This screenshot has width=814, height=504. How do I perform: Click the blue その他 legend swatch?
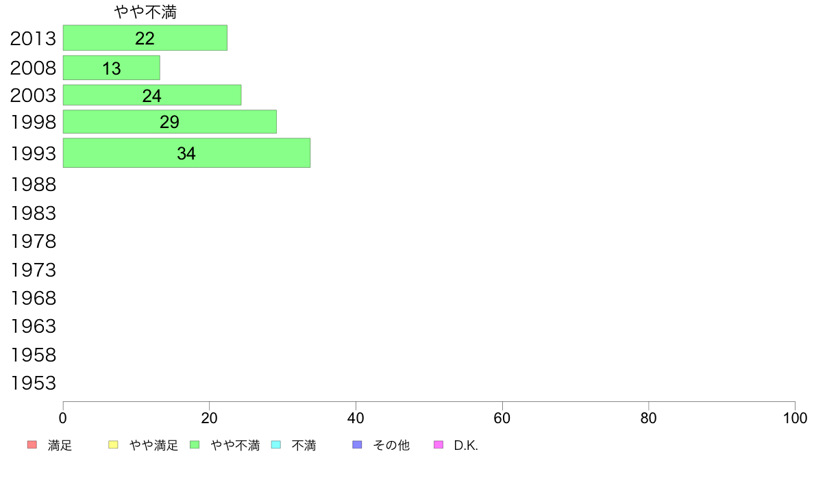pyautogui.click(x=357, y=445)
